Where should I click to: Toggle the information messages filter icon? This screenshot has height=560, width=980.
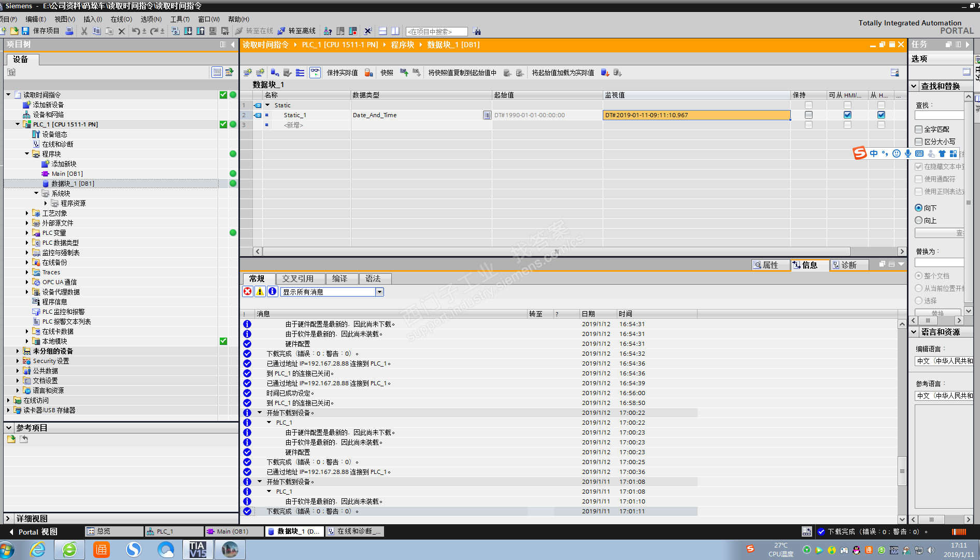(x=273, y=291)
